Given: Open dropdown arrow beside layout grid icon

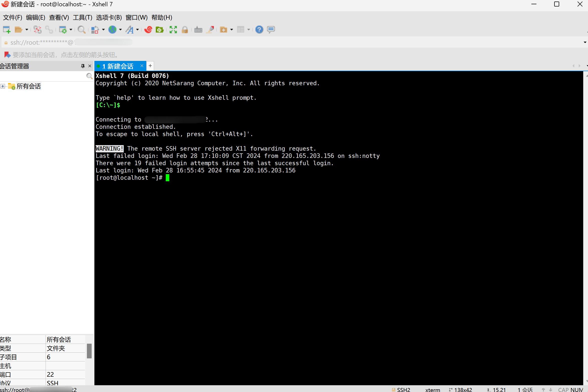Looking at the screenshot, I should point(249,30).
